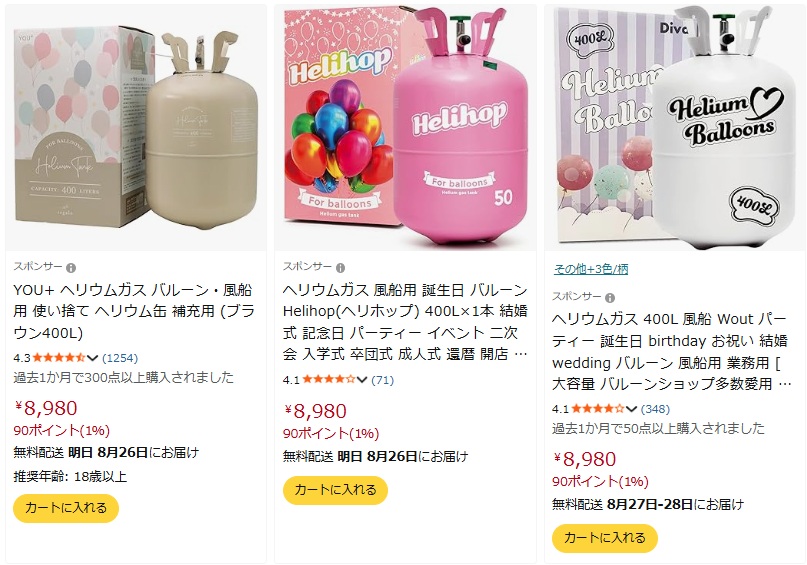Click sponsor info icon on Wout product
The height and width of the screenshot is (565, 807).
pyautogui.click(x=610, y=298)
